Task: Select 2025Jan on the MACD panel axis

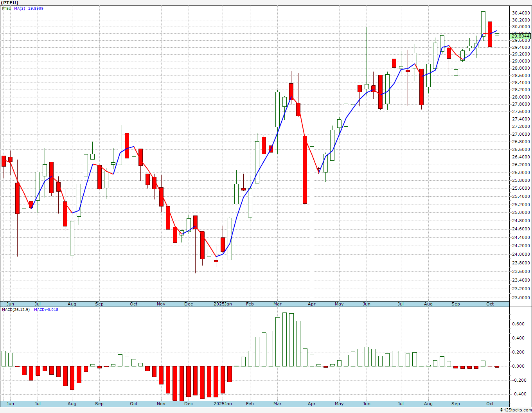Action: [223, 404]
